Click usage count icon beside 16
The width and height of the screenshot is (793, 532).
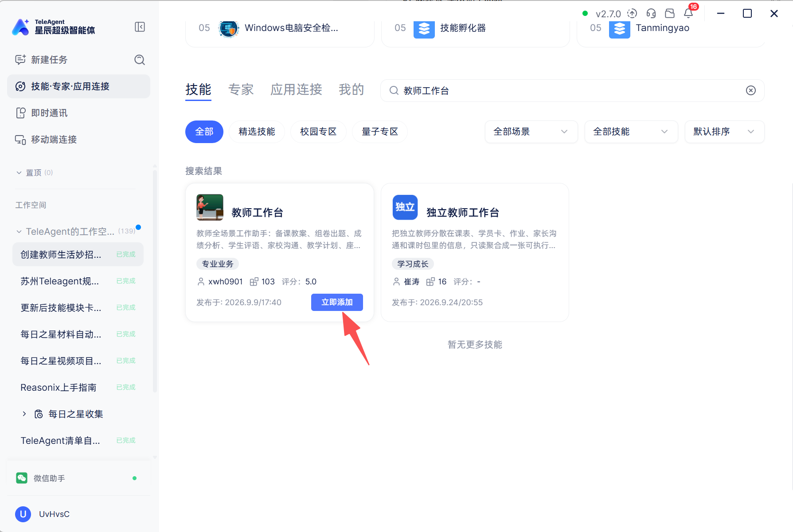point(430,282)
